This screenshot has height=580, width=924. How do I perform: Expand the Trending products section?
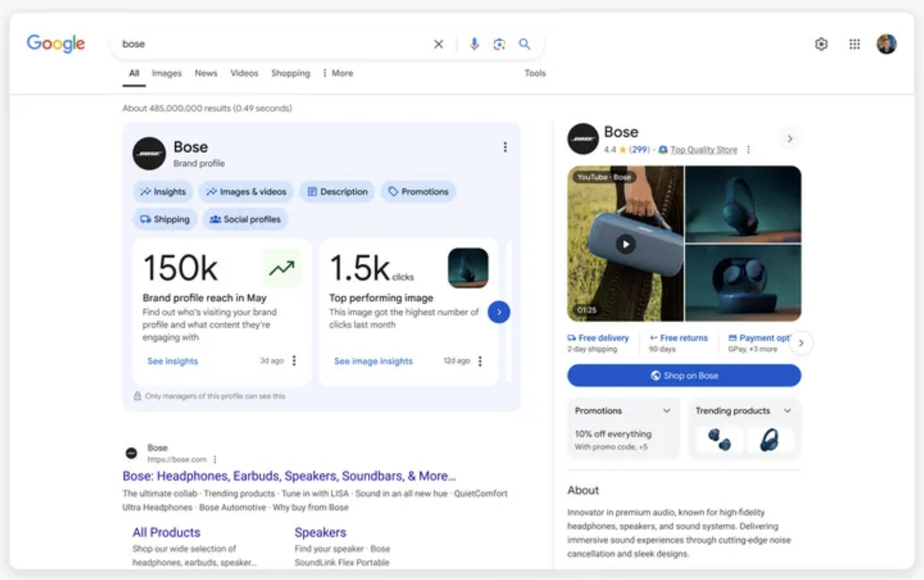pyautogui.click(x=787, y=410)
